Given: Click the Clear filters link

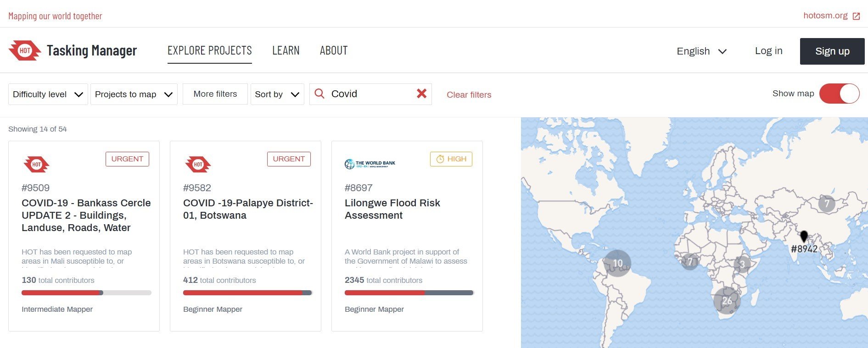Looking at the screenshot, I should pyautogui.click(x=469, y=95).
